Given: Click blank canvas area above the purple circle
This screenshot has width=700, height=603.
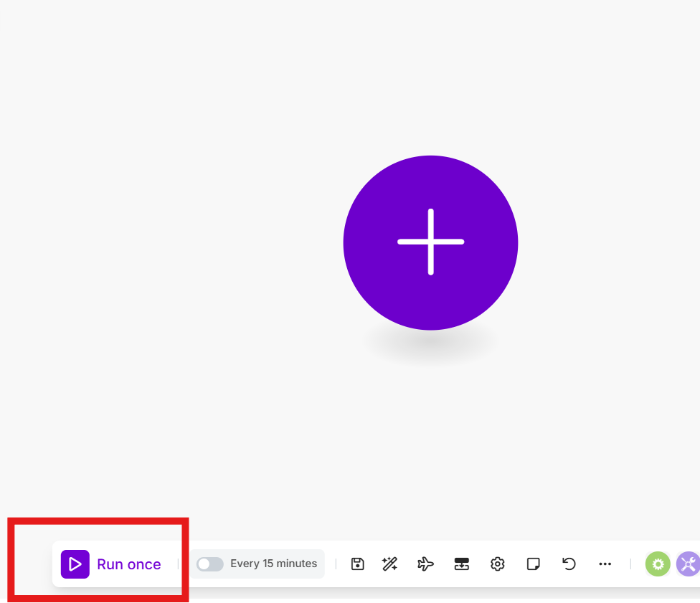Looking at the screenshot, I should [x=430, y=79].
